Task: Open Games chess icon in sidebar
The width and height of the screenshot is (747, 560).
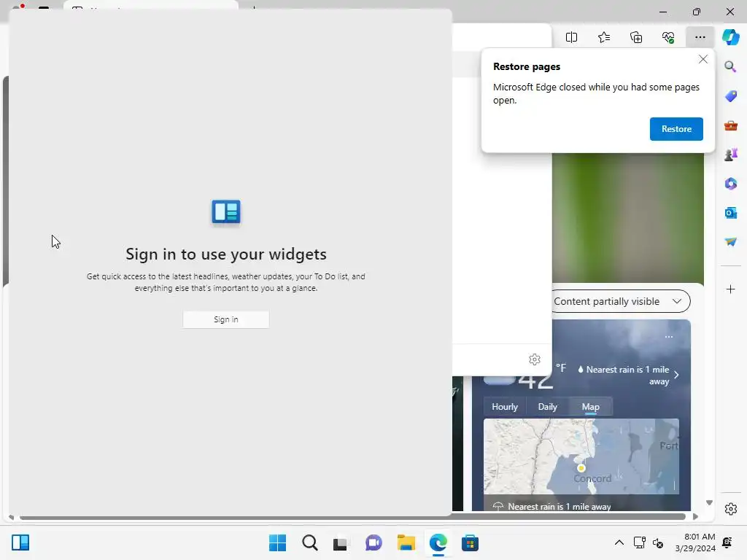Action: coord(730,155)
